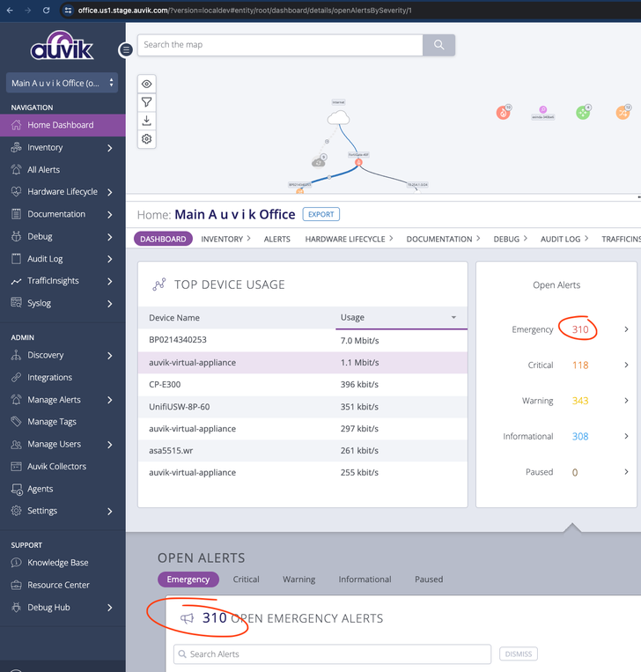641x672 pixels.
Task: Click the purple device bubble on map
Action: (x=543, y=110)
